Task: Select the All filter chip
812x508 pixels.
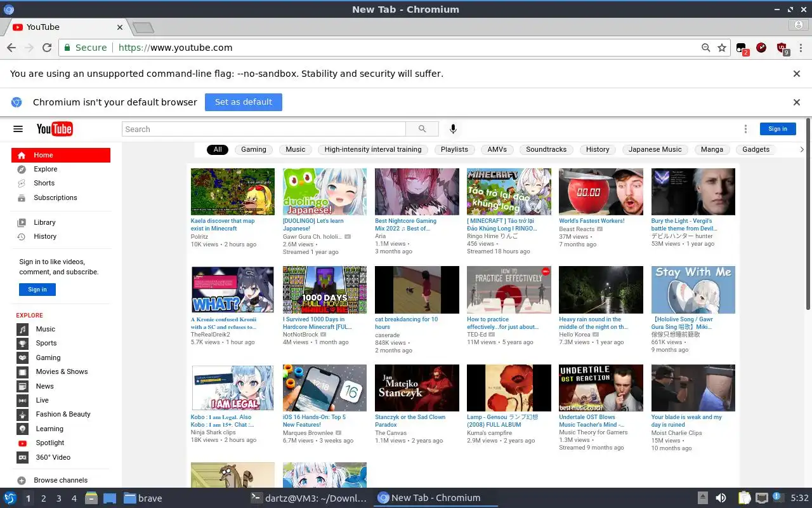Action: click(218, 149)
